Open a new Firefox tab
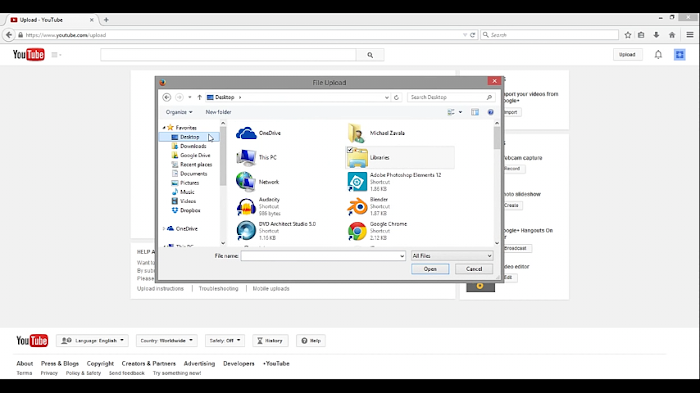 pyautogui.click(x=106, y=20)
